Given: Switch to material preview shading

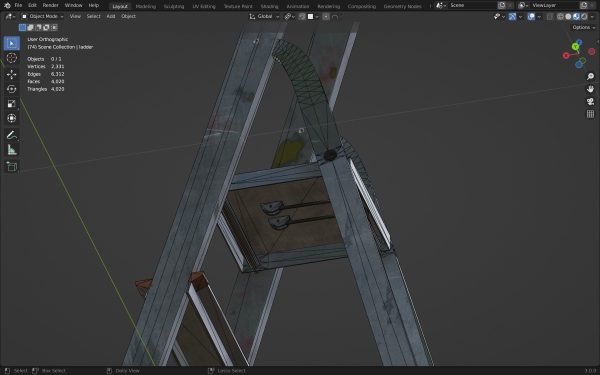Looking at the screenshot, I should pyautogui.click(x=576, y=16).
